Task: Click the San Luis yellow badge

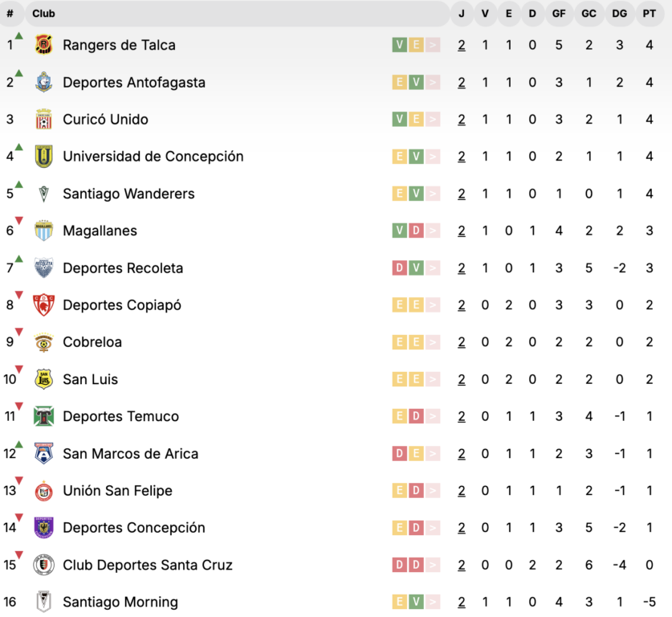Action: 43,379
